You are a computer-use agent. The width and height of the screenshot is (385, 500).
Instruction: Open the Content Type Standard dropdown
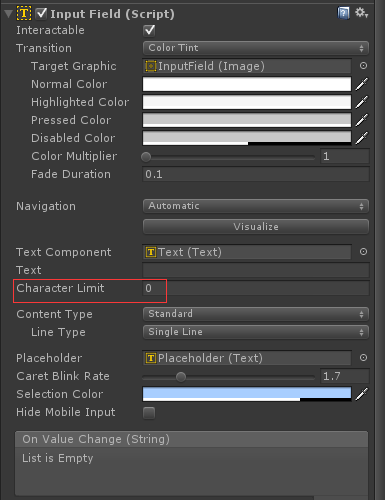[256, 314]
